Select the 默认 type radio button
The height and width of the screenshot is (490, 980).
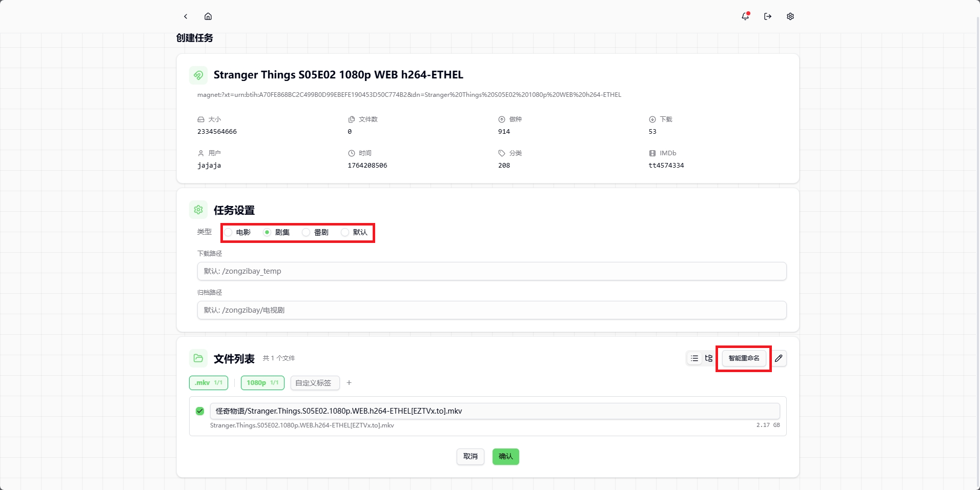tap(345, 232)
